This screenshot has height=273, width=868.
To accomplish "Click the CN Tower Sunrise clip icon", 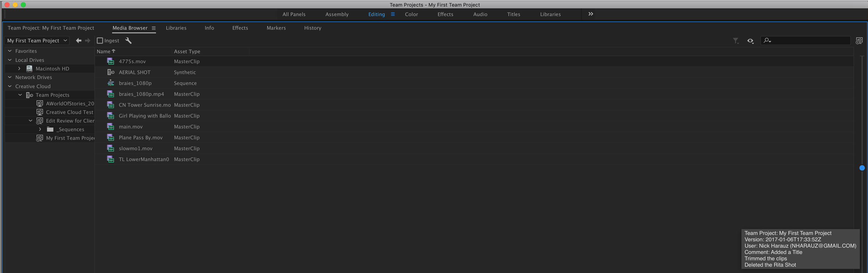I will point(110,105).
